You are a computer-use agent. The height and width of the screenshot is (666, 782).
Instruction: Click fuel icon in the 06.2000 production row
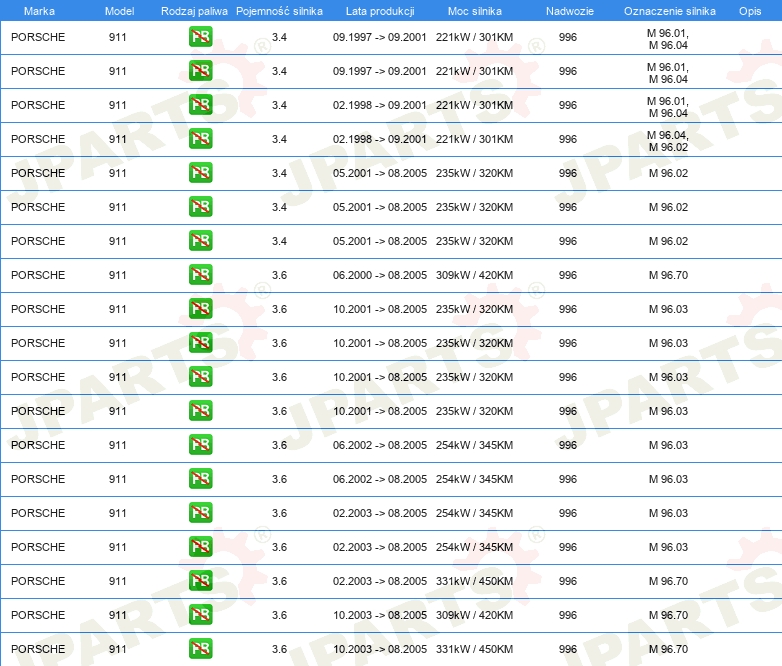(x=200, y=275)
